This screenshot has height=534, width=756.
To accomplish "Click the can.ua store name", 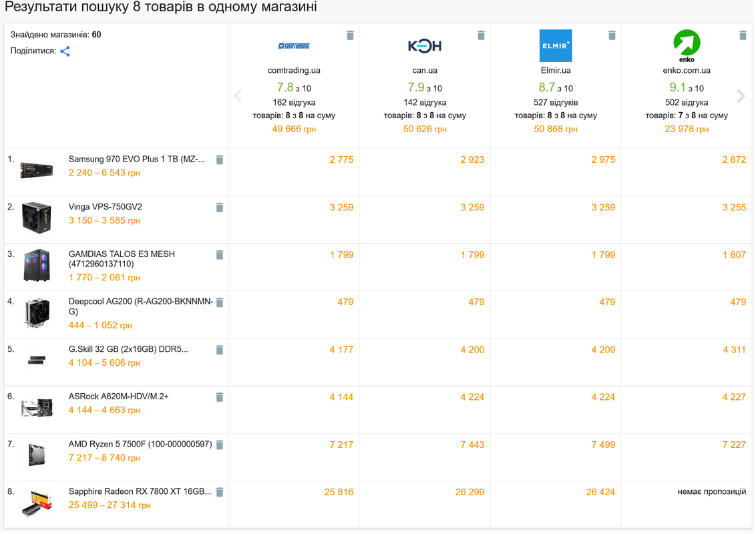I will click(425, 70).
